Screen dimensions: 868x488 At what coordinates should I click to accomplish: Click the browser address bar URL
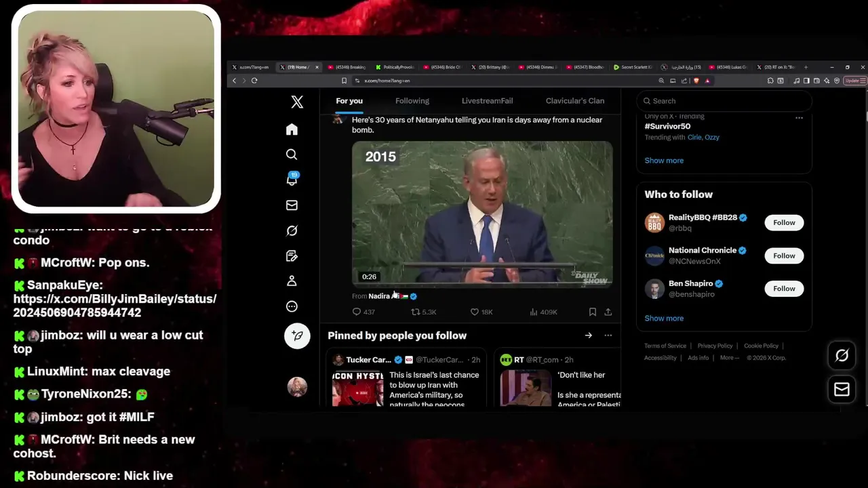tap(387, 81)
